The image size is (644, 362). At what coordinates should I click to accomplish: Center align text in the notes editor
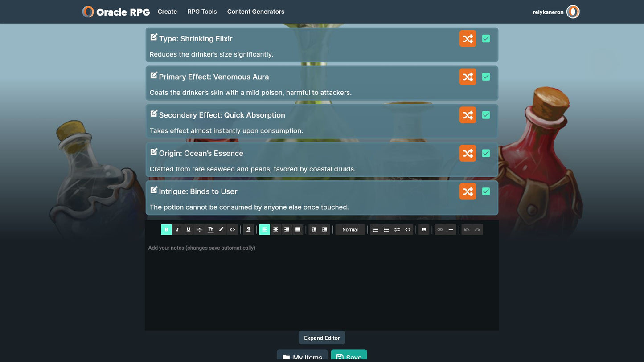pyautogui.click(x=276, y=230)
